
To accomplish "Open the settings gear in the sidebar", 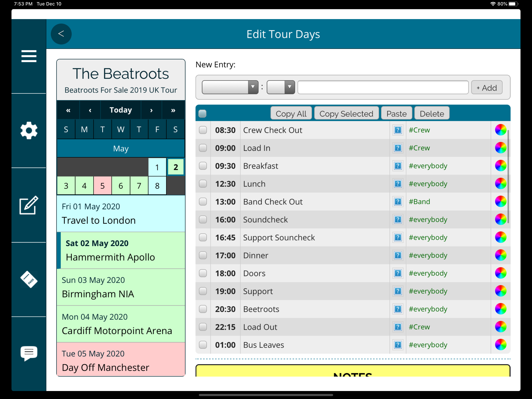I will (29, 130).
